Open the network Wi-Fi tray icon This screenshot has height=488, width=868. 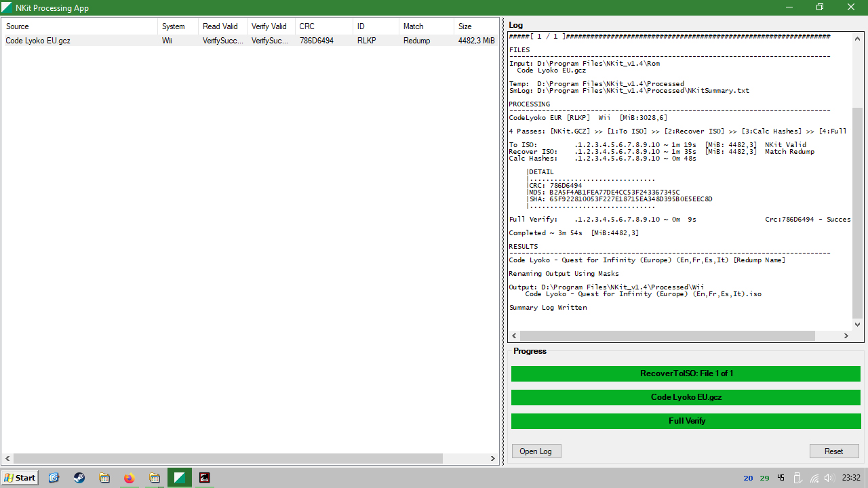click(x=814, y=478)
